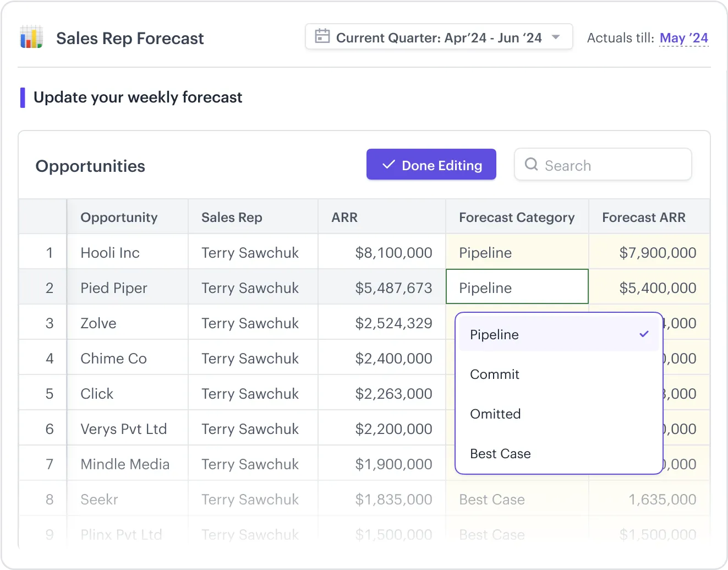Click the Opportunity column header

click(x=128, y=216)
